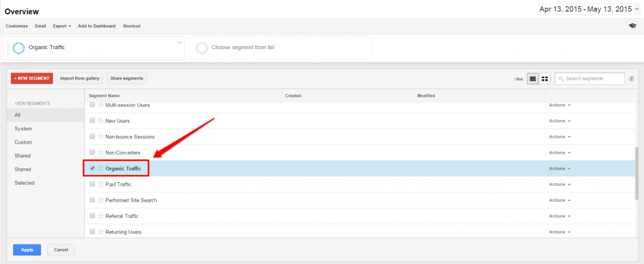Uncheck the Organic Traffic checkbox
Viewport: 644px width, 264px height.
(x=92, y=168)
